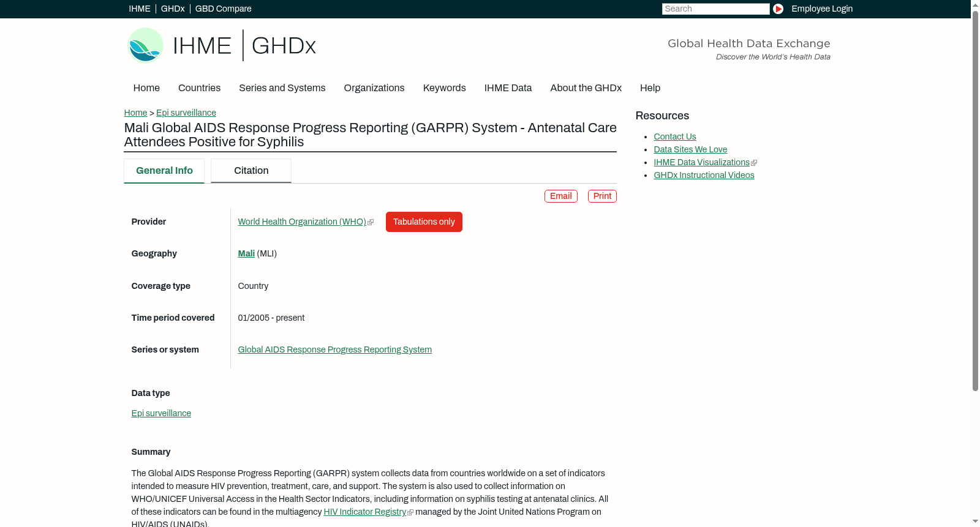
Task: Open the GHDx link in top bar
Action: coord(173,9)
